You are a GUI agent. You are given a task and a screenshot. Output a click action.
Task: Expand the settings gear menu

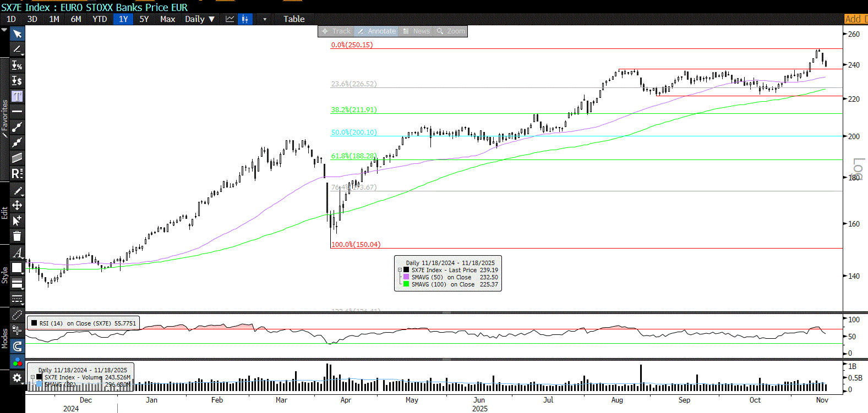click(x=17, y=378)
